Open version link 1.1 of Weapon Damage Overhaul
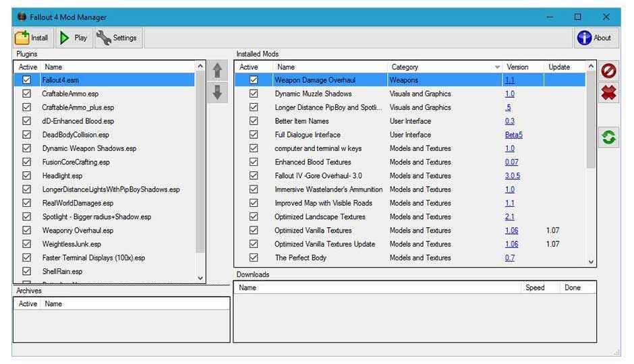 509,80
